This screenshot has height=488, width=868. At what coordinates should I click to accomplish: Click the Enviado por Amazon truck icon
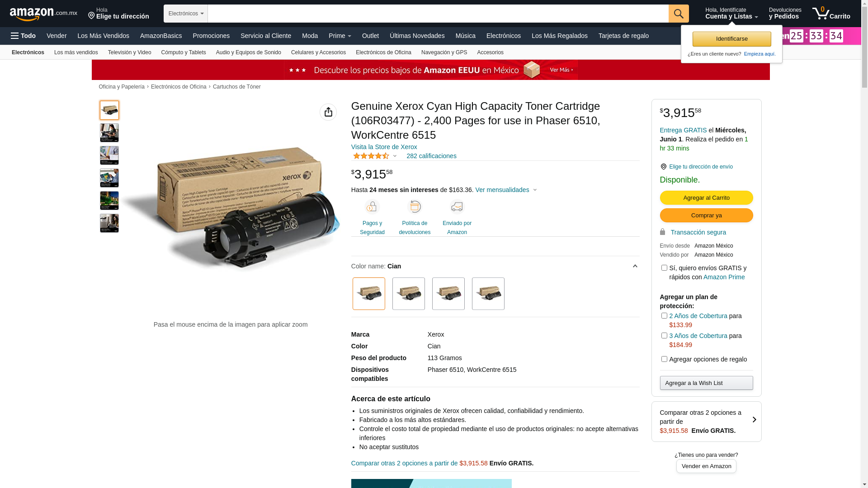pos(457,206)
